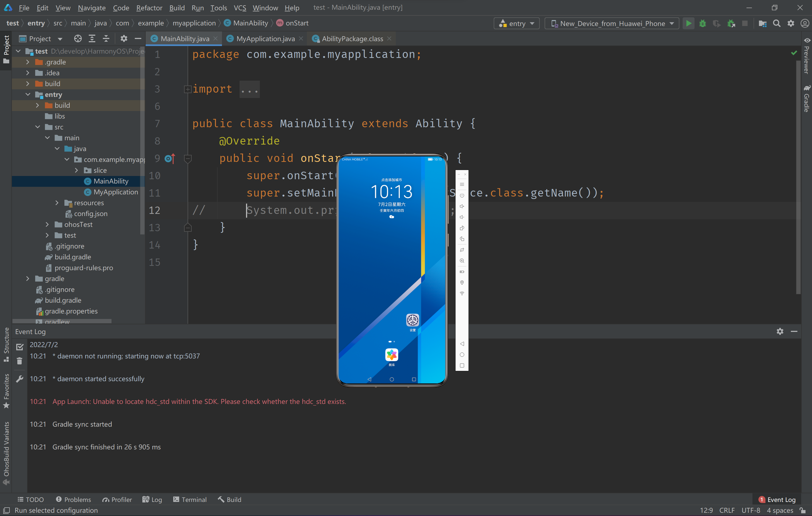Screen dimensions: 812x516
Task: Toggle Favorites tool window on left sidebar
Action: (x=6, y=391)
